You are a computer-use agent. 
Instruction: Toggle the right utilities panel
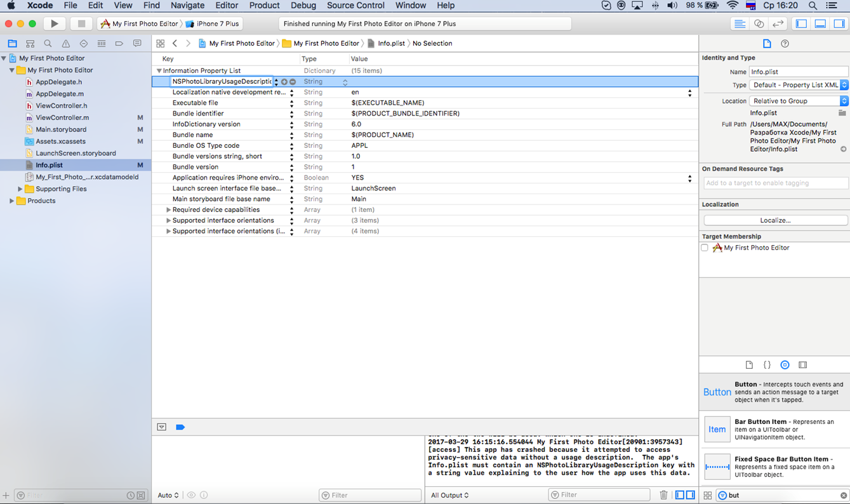839,23
